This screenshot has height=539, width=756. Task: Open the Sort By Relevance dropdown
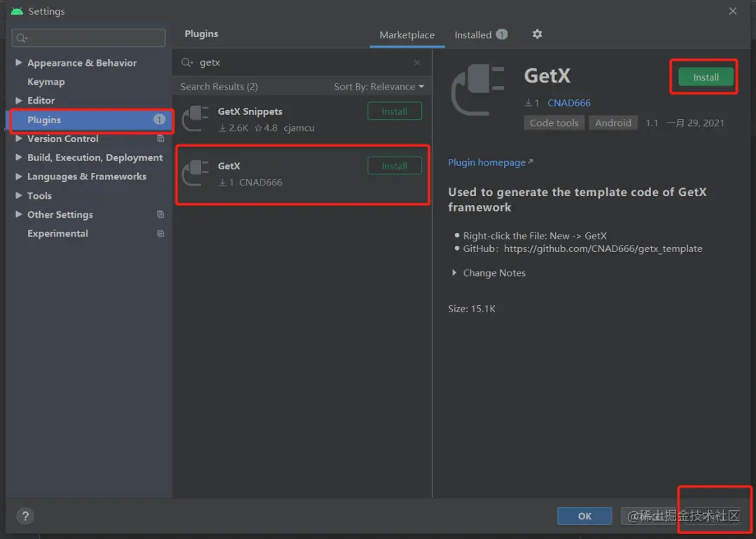point(379,87)
